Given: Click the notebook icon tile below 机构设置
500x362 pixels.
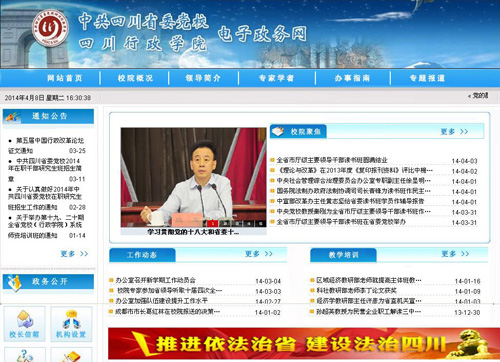Looking at the screenshot, I should [x=71, y=355].
